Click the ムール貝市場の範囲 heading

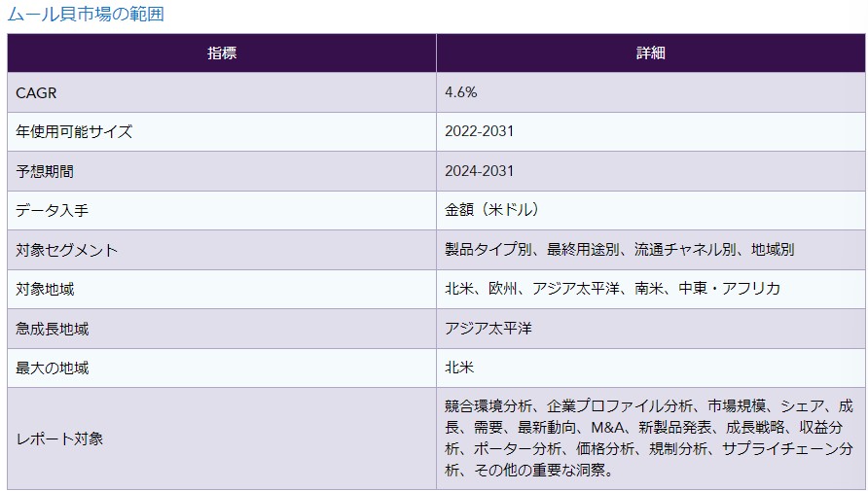[86, 14]
